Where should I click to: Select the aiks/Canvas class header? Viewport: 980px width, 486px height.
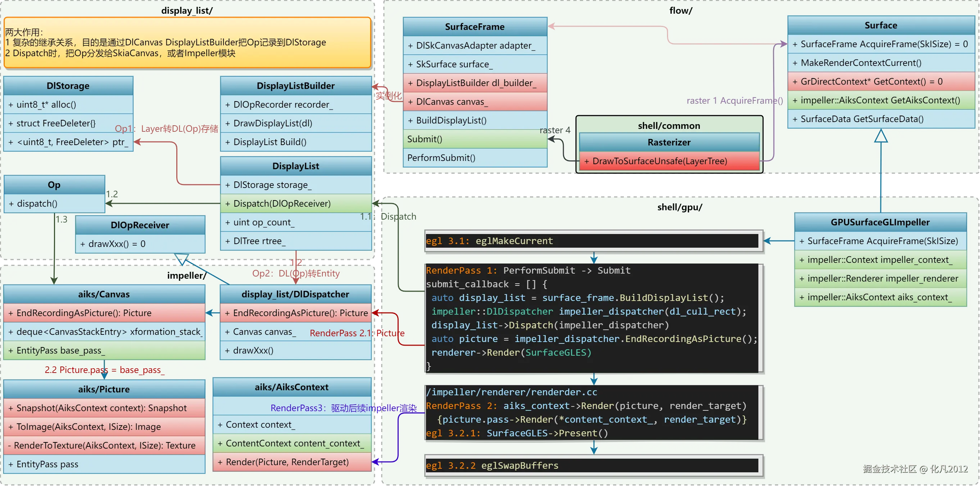pos(104,294)
